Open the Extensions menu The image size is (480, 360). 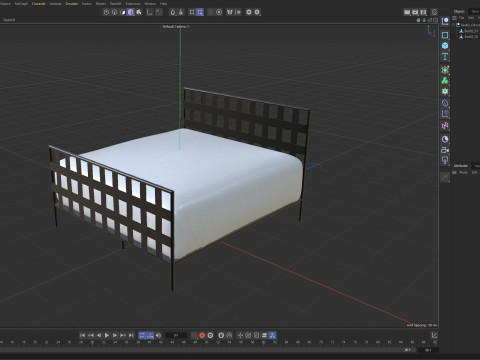133,4
